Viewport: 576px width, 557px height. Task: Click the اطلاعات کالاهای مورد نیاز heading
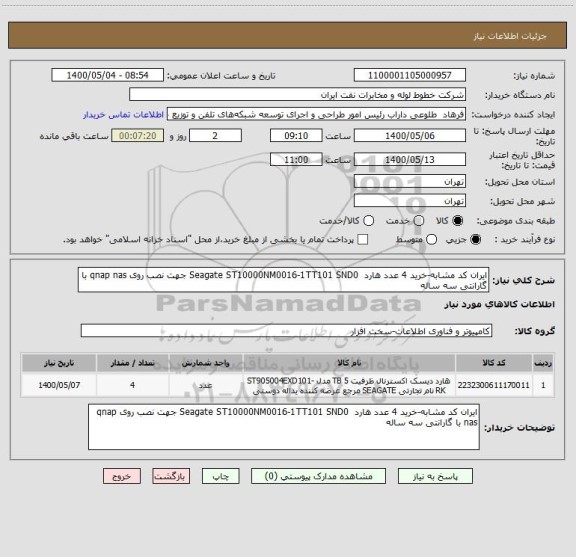(x=499, y=305)
